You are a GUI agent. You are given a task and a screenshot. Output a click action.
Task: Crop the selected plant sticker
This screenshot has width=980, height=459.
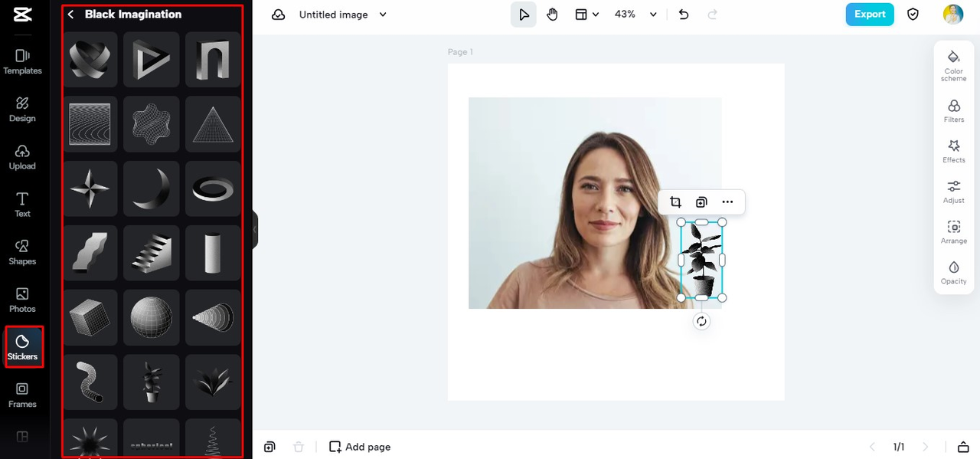[x=675, y=202]
